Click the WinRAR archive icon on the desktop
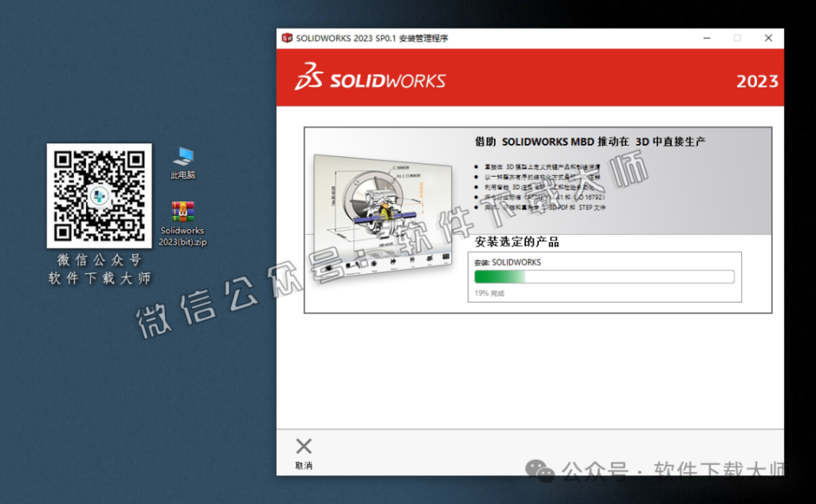816x504 pixels. pyautogui.click(x=182, y=213)
